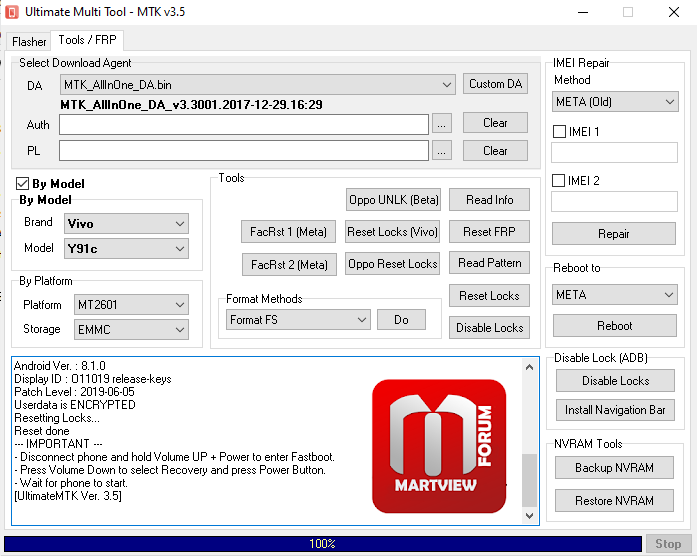Click the log scrollbar thumb
The height and width of the screenshot is (556, 697).
click(529, 480)
